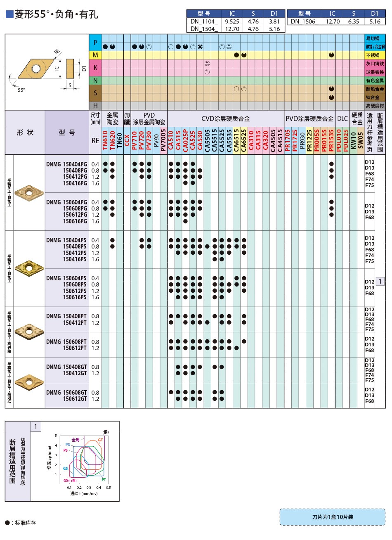Select the brown S material box

[95, 93]
